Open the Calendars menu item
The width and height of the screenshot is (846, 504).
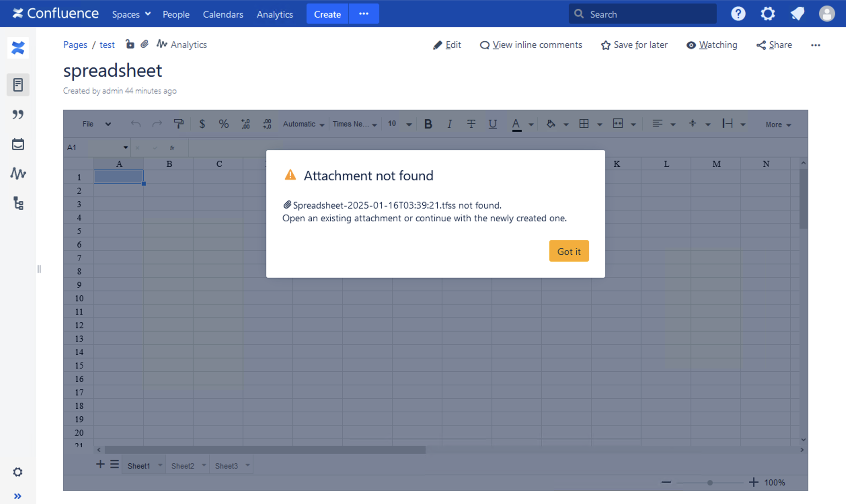pyautogui.click(x=223, y=14)
